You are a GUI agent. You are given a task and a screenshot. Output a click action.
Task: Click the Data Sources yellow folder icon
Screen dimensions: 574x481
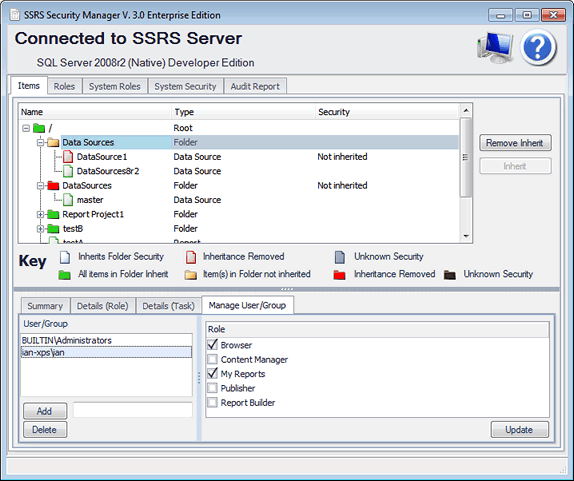click(53, 142)
